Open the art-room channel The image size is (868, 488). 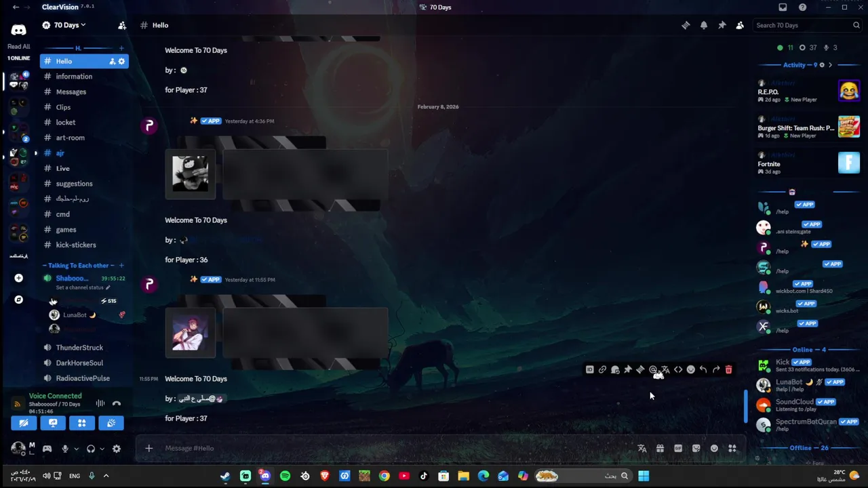pyautogui.click(x=84, y=138)
